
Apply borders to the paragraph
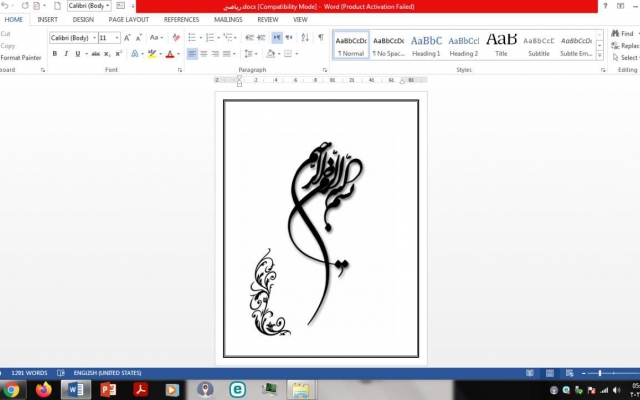288,54
